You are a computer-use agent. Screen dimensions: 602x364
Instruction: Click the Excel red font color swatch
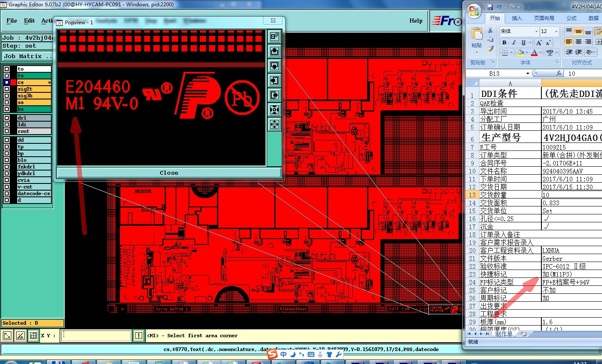(534, 53)
